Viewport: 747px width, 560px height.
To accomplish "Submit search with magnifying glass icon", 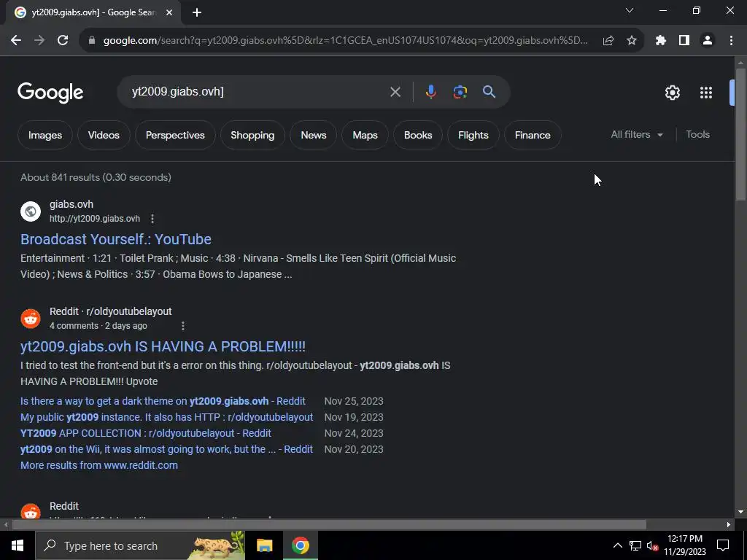I will coord(489,92).
